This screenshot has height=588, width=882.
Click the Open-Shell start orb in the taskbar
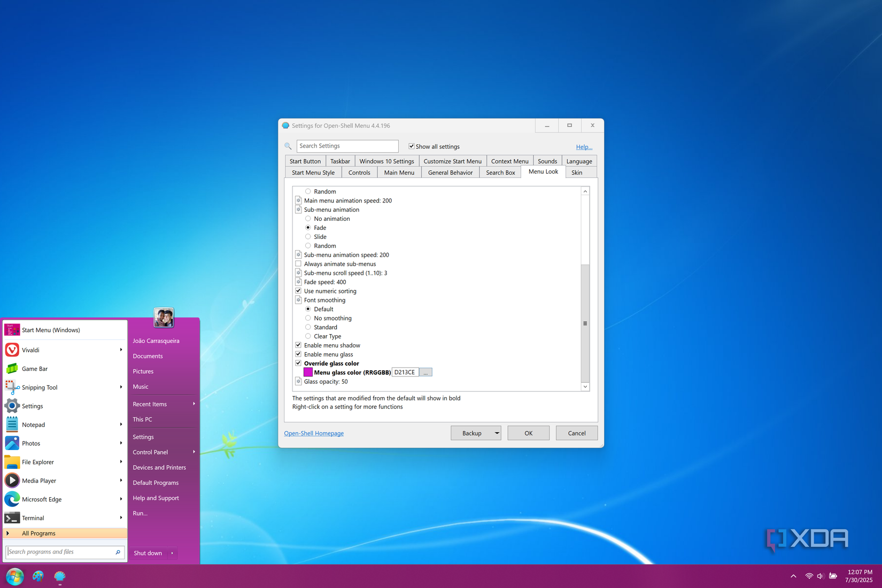click(x=14, y=576)
